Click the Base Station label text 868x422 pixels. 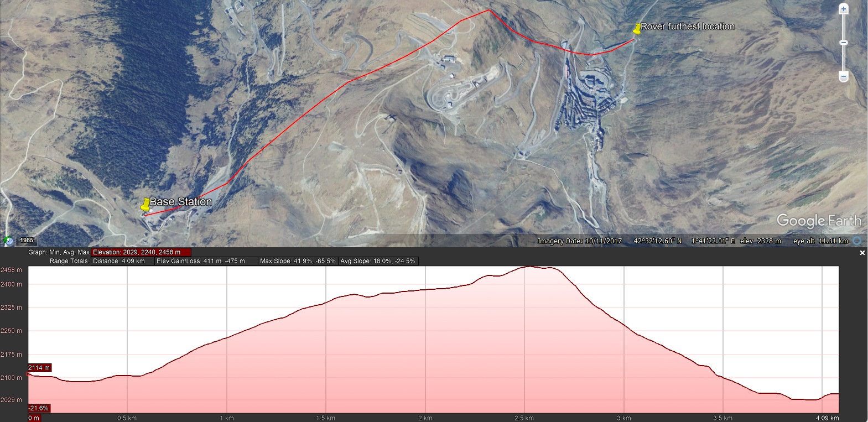(181, 202)
